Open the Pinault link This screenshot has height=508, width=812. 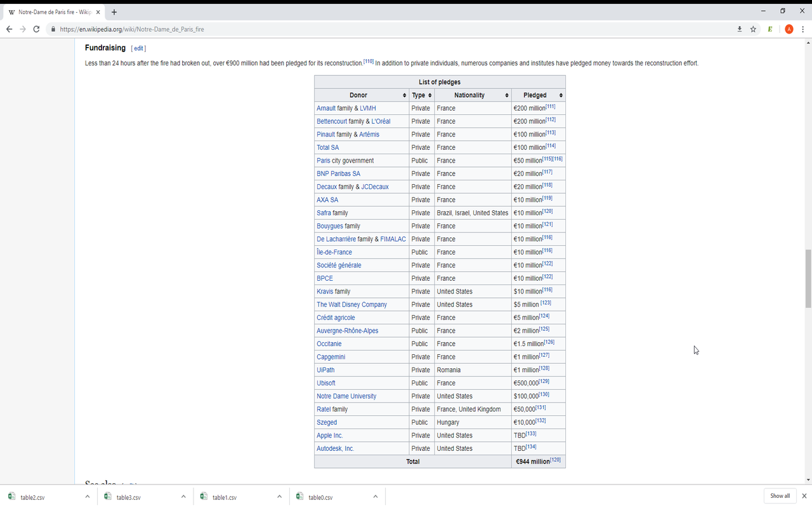point(325,135)
